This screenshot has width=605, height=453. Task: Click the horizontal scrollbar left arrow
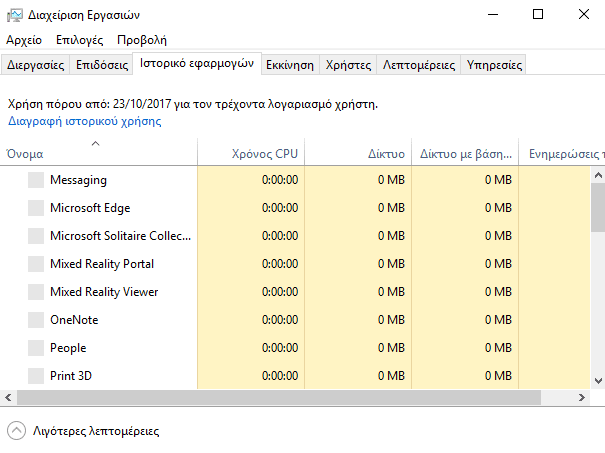pyautogui.click(x=8, y=397)
